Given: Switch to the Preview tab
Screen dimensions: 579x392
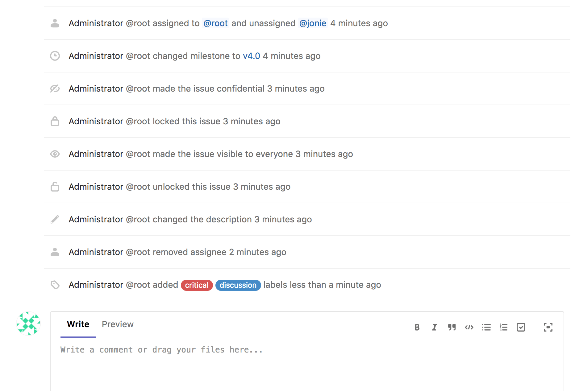Looking at the screenshot, I should pyautogui.click(x=118, y=324).
